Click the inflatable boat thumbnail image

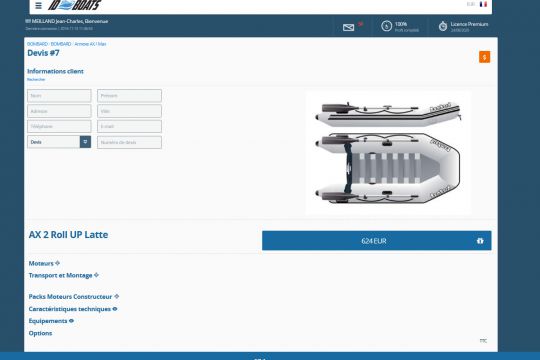pos(388,153)
